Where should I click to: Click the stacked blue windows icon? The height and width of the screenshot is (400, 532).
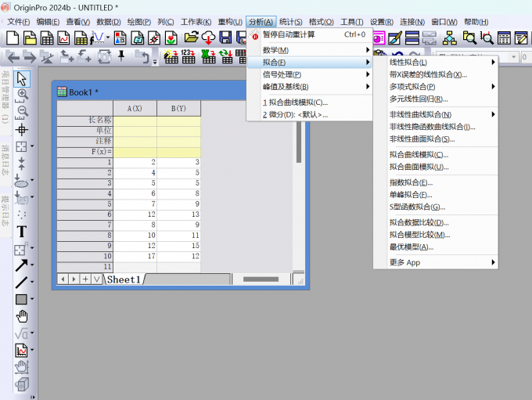point(412,38)
